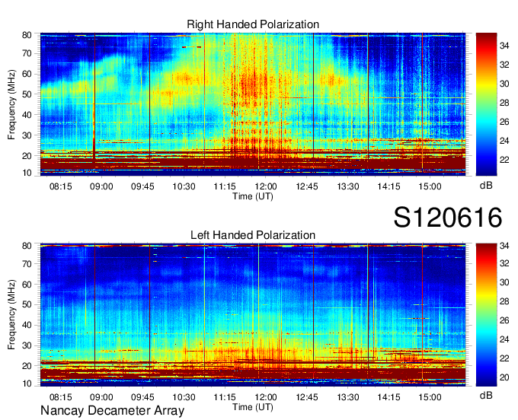Viewport: 518px width, 420px height.
Task: Click the "Nancay Decameter Array" caption
Action: click(112, 411)
